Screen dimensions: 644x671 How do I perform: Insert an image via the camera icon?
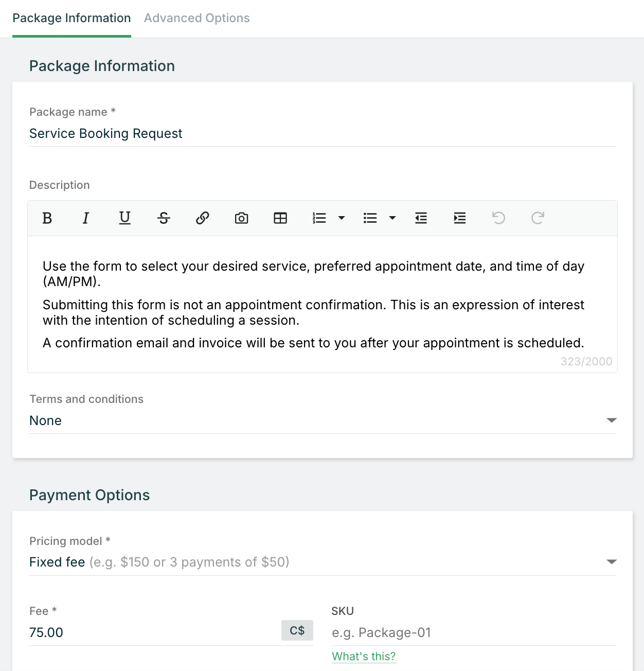[x=241, y=218]
